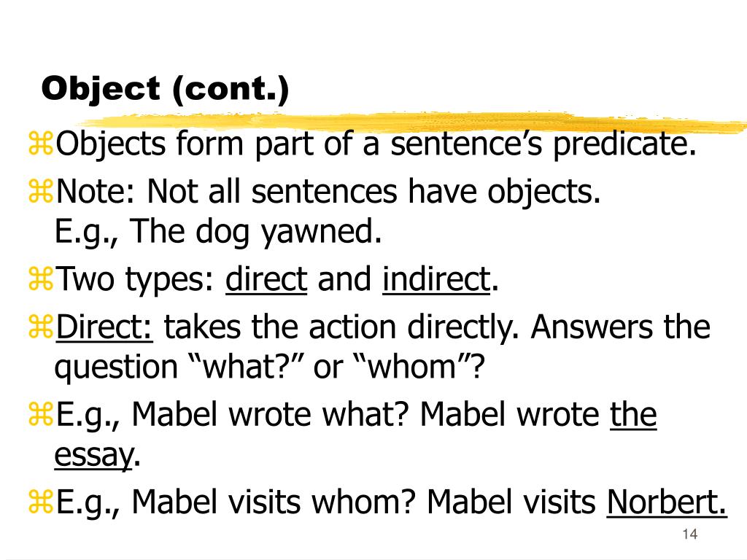Select the bullet before 'Mabel visits whom?'
This screenshot has height=560, width=747.
coord(41,502)
